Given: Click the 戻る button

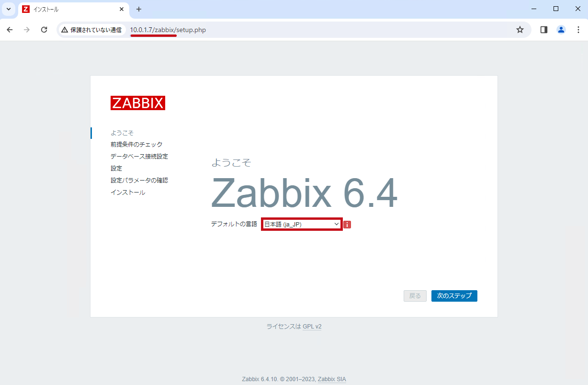Looking at the screenshot, I should 415,296.
